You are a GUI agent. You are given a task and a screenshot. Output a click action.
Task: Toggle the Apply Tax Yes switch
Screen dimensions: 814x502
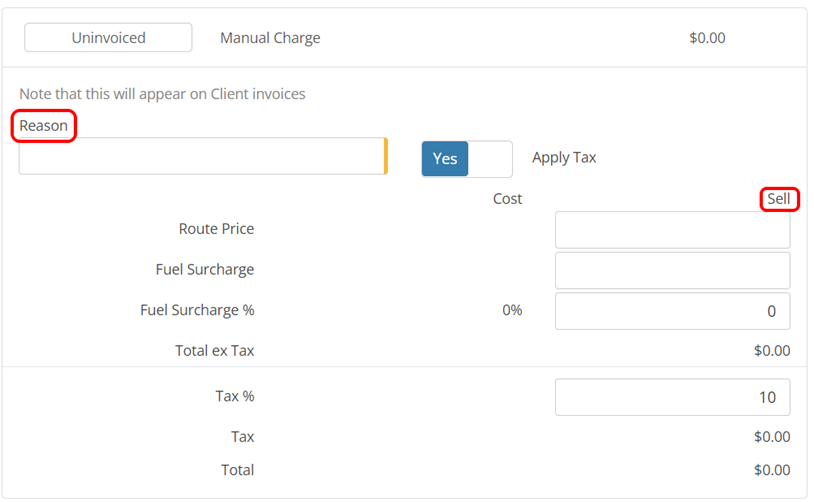(466, 159)
